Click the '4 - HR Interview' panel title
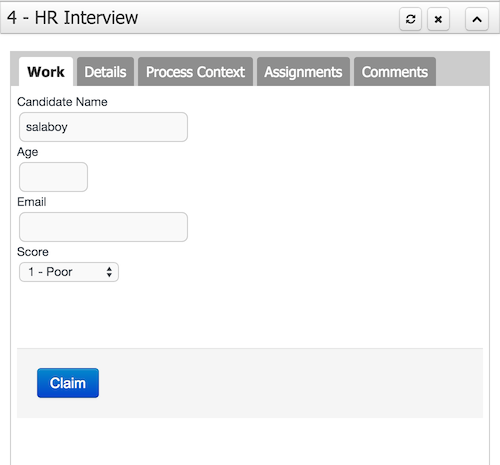Screen dimensions: 500x465 (72, 18)
